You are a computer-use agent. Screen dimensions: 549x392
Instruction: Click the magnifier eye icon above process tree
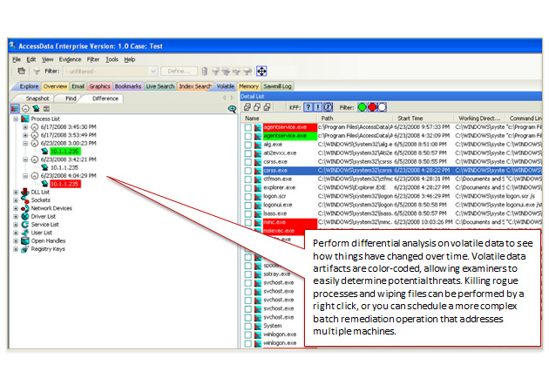coord(232,109)
